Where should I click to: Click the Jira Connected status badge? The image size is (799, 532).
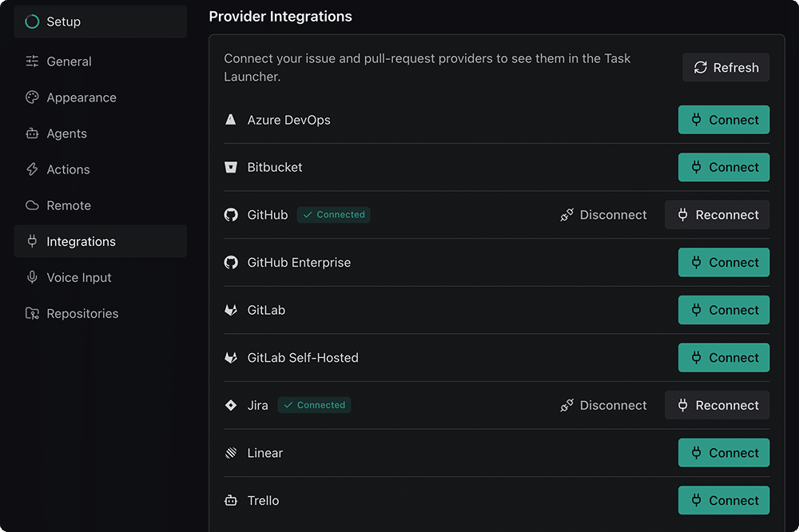pos(314,405)
